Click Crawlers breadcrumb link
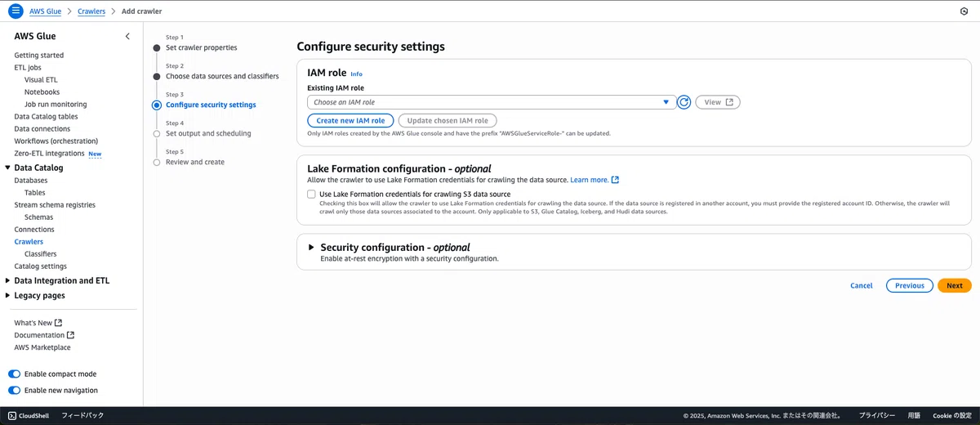Screen dimensions: 980x425 (x=91, y=11)
